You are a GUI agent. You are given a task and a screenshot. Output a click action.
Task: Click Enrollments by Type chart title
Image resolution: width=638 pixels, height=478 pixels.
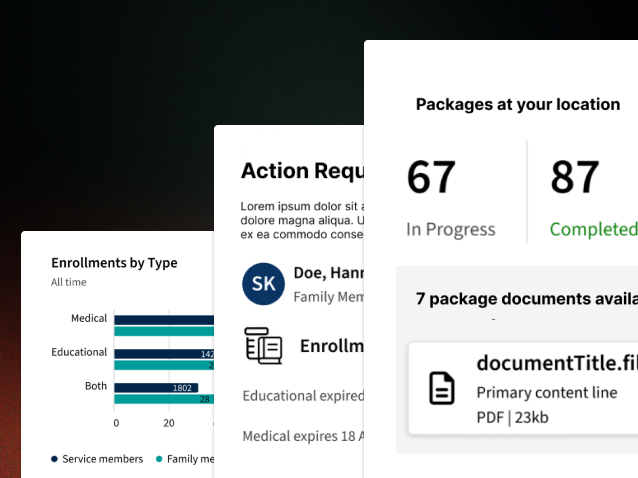click(114, 263)
